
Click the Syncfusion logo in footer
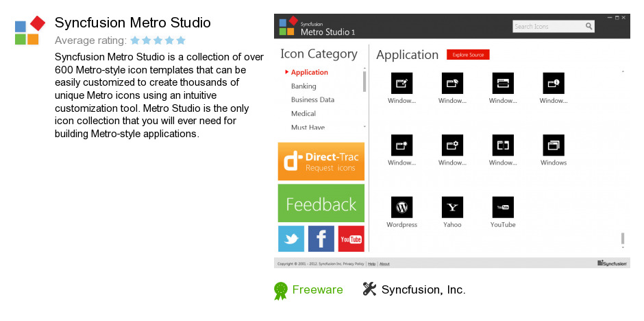[x=612, y=263]
